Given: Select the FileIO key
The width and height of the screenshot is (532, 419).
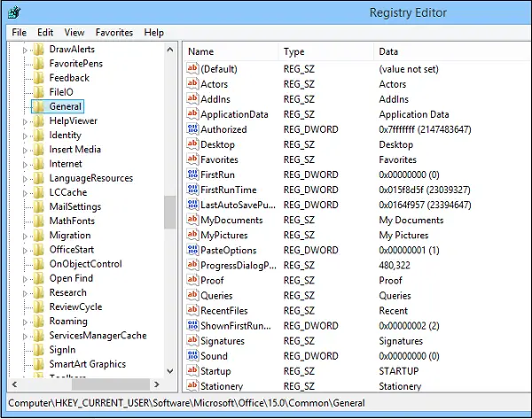Looking at the screenshot, I should click(61, 92).
